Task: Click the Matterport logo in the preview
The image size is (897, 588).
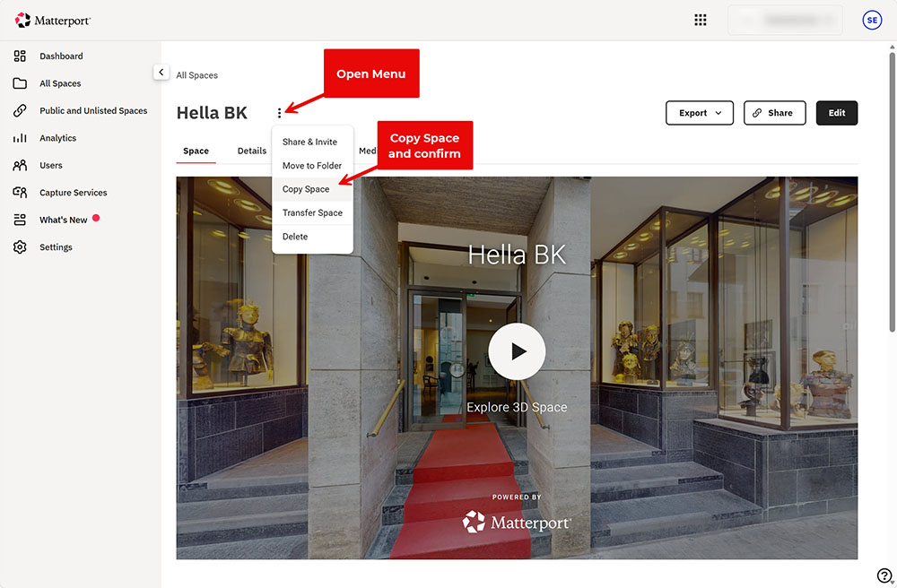Action: coord(517,522)
